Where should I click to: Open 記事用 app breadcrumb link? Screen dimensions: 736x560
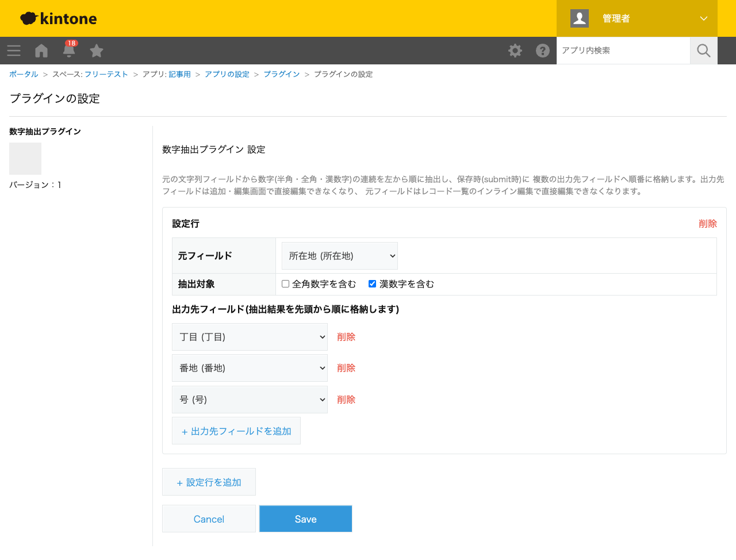(x=179, y=74)
